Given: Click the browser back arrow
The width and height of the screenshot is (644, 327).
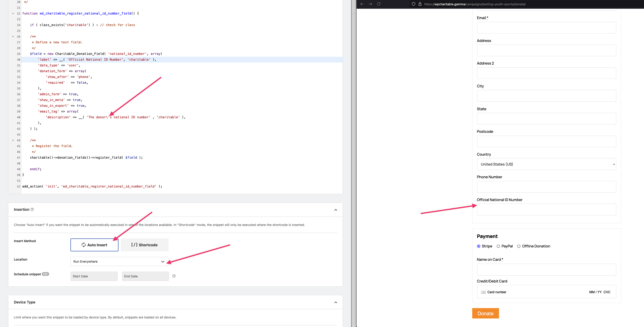Looking at the screenshot, I should coord(362,4).
